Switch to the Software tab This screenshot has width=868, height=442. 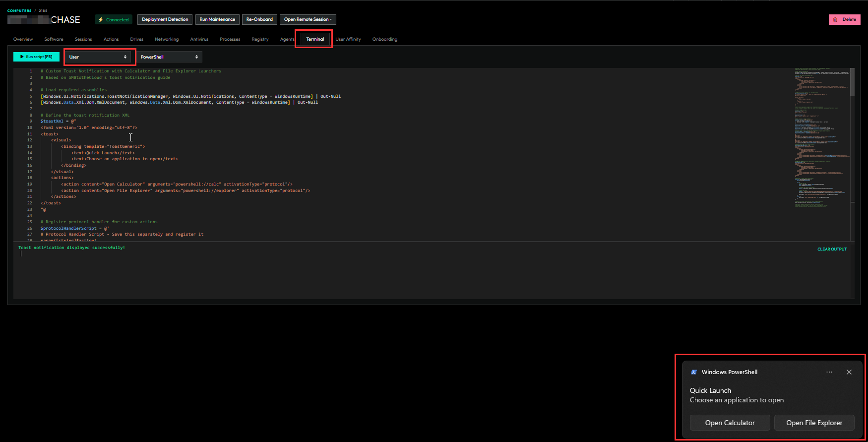(x=54, y=39)
